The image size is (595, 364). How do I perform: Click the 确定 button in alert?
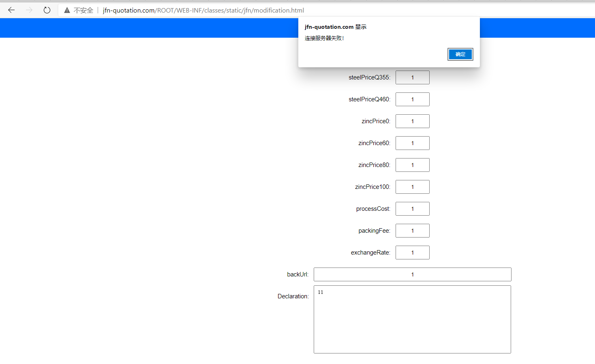pos(460,54)
